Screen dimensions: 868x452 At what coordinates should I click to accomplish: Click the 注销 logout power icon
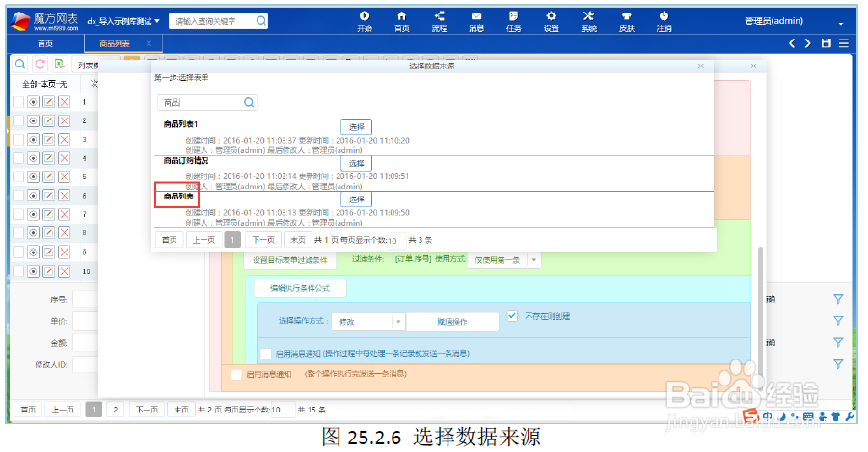coord(664,21)
